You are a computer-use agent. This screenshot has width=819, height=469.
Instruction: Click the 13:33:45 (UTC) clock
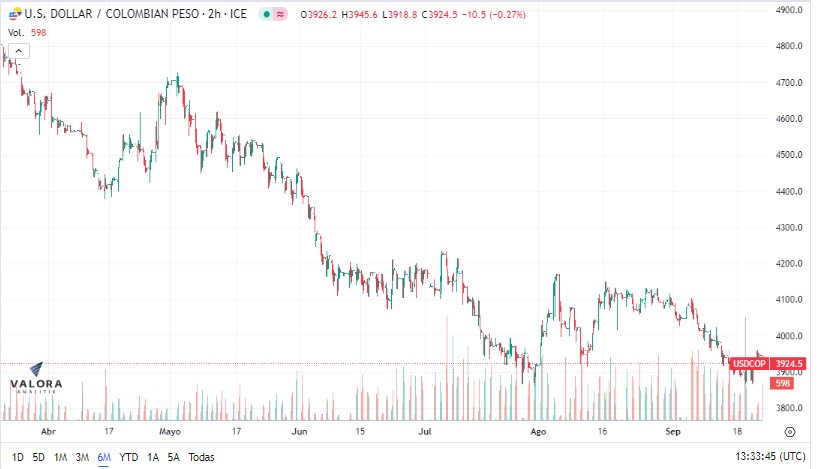pos(770,456)
